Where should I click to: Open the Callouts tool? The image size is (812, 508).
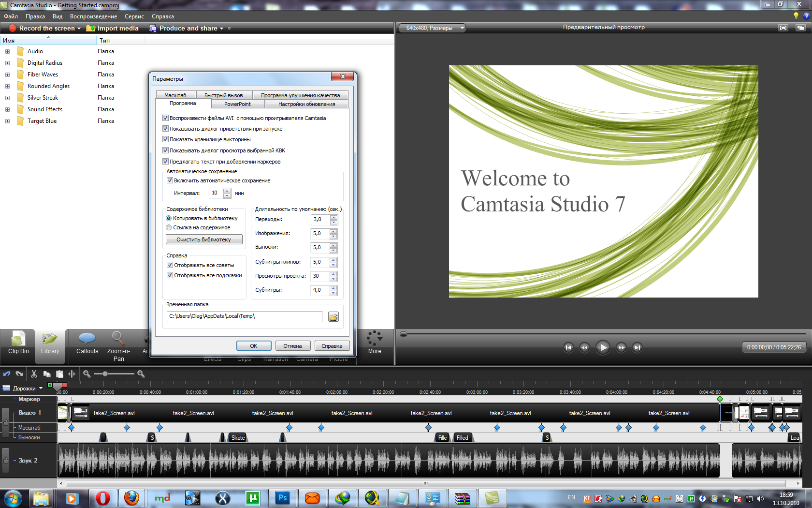[x=87, y=344]
